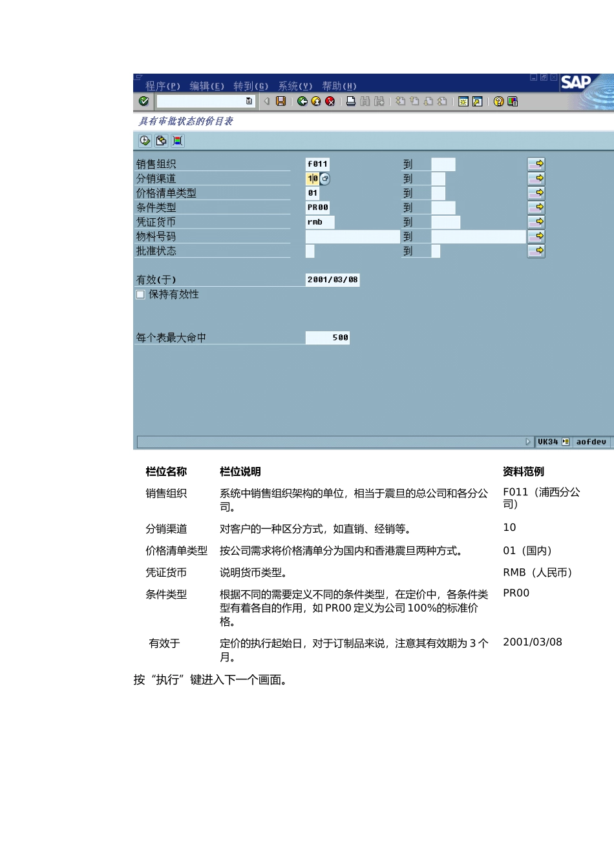Open the 帮助(H) menu
This screenshot has width=614, height=868.
[339, 86]
